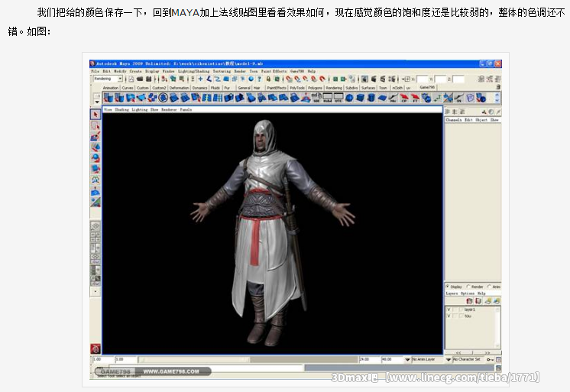Click the Paint Selection tool in toolbox
The width and height of the screenshot is (570, 392).
pyautogui.click(x=96, y=137)
